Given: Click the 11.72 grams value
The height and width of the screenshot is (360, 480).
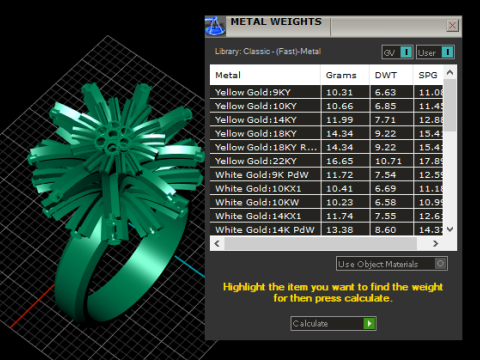Looking at the screenshot, I should [339, 175].
